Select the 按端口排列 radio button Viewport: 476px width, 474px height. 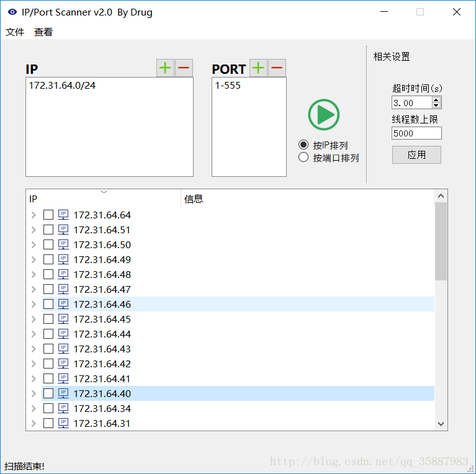tap(303, 158)
